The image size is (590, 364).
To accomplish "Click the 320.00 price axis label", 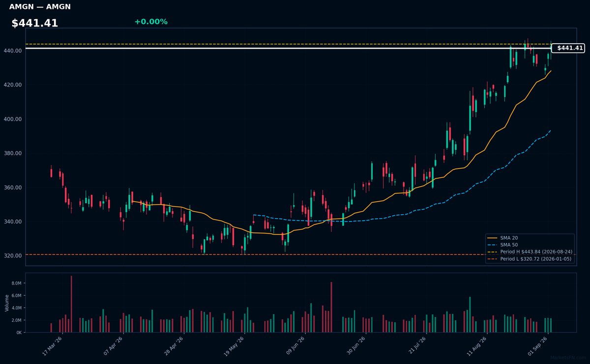I will click(13, 256).
